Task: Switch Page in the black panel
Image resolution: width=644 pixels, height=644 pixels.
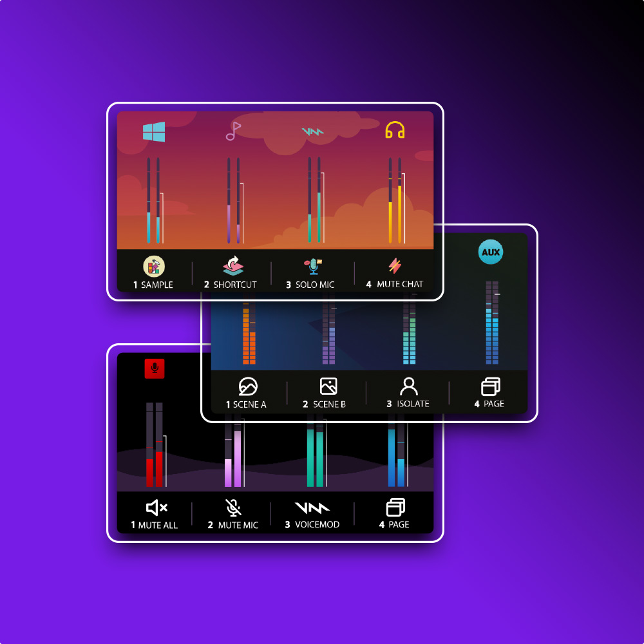Action: click(x=395, y=508)
